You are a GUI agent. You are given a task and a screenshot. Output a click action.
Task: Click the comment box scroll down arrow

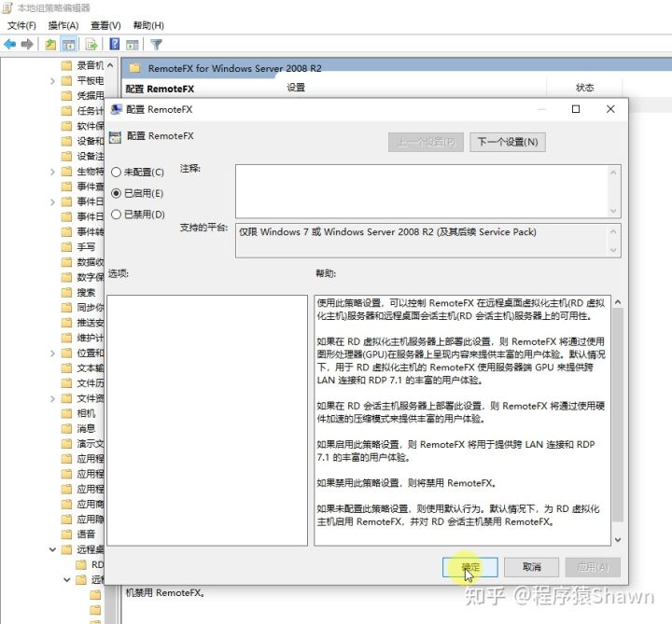click(613, 211)
